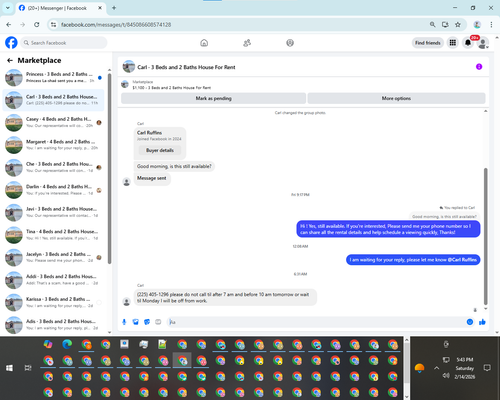Image resolution: width=500 pixels, height=400 pixels.
Task: Open the Friends icon in top navigation
Action: (x=247, y=43)
